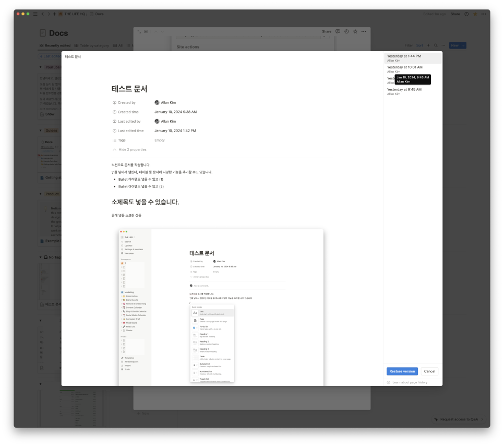Open page history clock icon in top bar
Image resolution: width=504 pixels, height=446 pixels.
[x=466, y=14]
